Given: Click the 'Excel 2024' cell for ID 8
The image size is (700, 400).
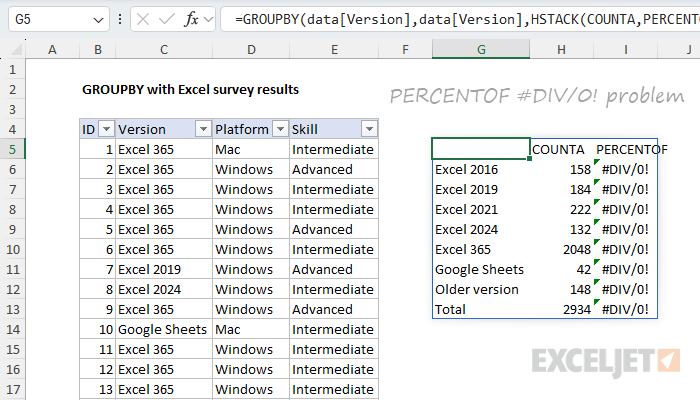Looking at the screenshot, I should 164,289.
